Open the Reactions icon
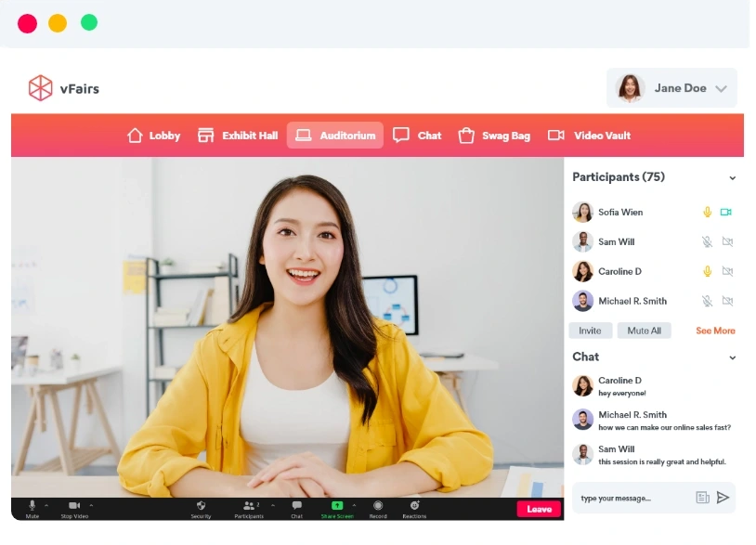Image resolution: width=756 pixels, height=545 pixels. 414,506
